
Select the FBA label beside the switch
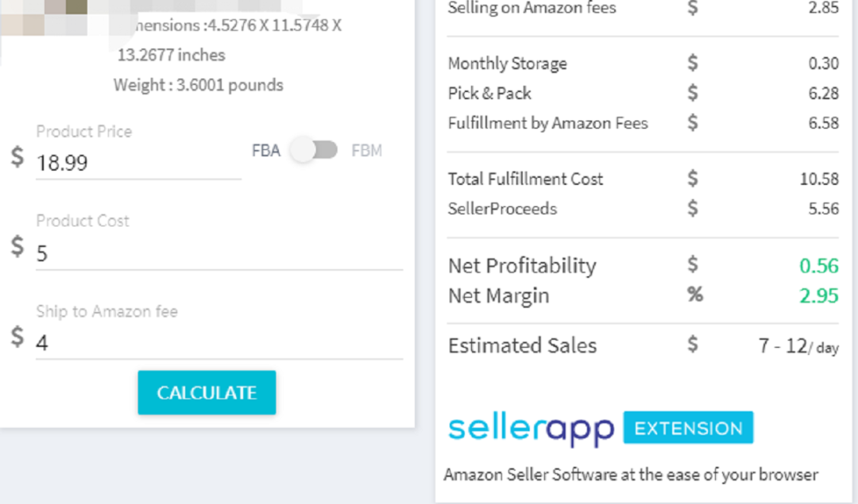coord(266,150)
